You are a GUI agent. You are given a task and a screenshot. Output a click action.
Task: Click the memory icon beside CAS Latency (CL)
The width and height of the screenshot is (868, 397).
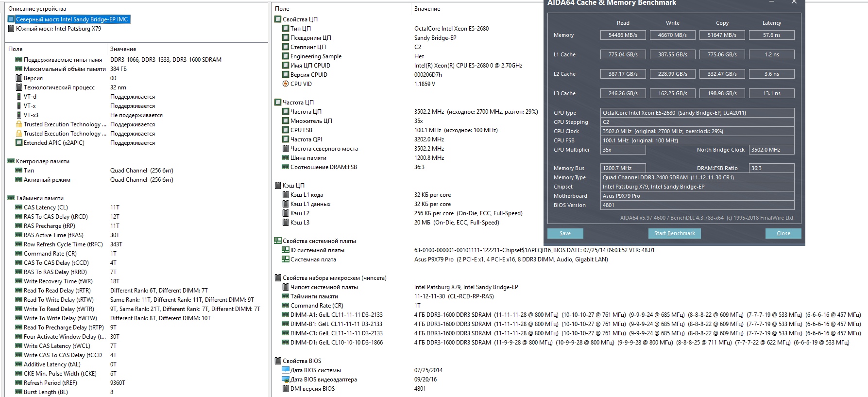[19, 207]
